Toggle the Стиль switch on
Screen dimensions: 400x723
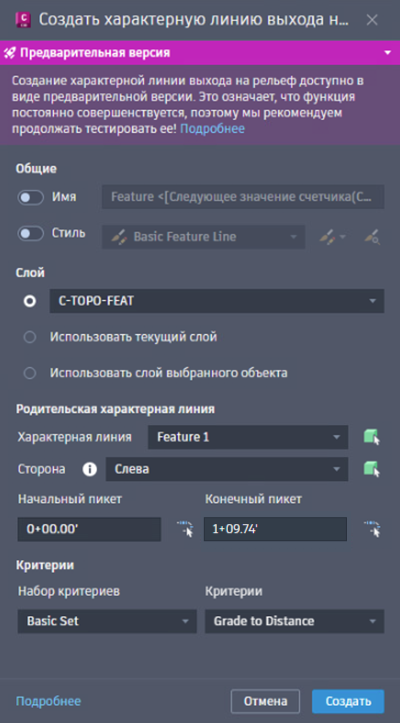click(30, 233)
